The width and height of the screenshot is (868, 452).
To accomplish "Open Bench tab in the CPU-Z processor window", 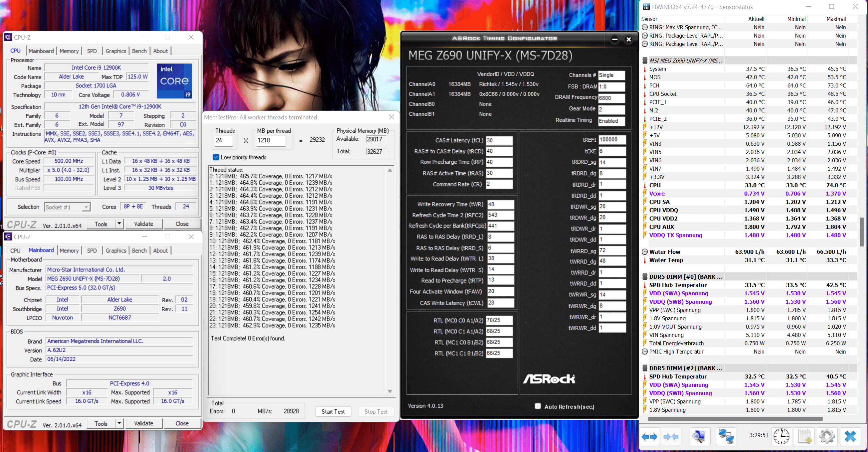I will tap(139, 51).
